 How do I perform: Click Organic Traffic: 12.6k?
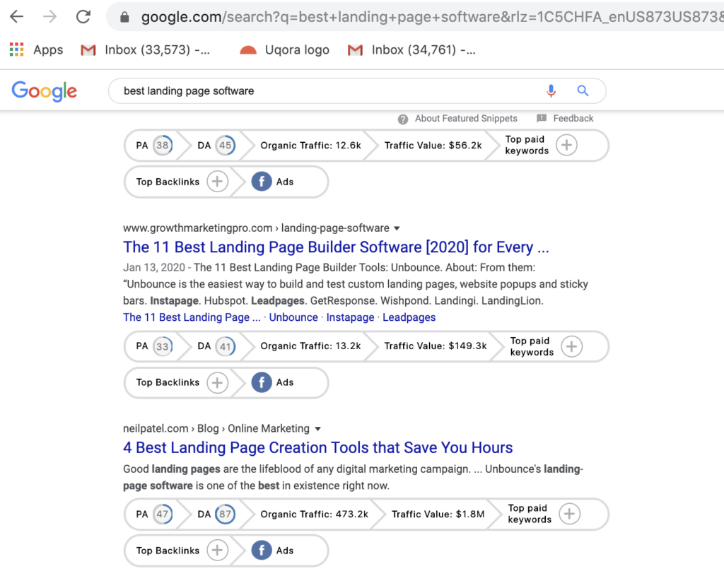(x=311, y=146)
